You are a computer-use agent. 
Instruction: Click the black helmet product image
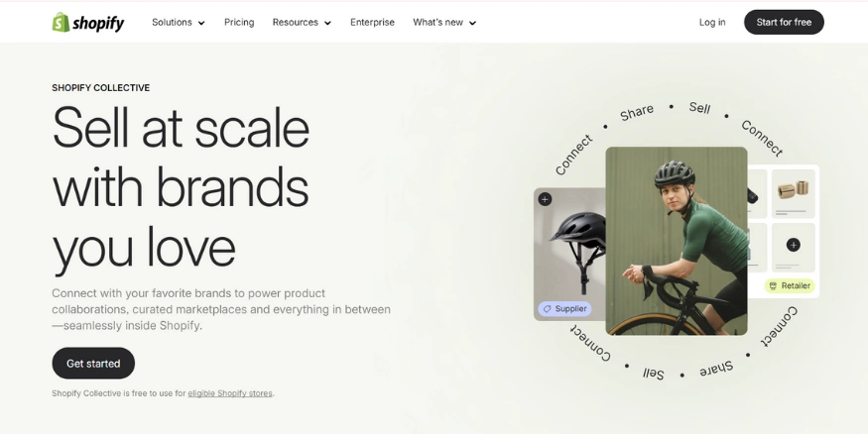tap(578, 244)
